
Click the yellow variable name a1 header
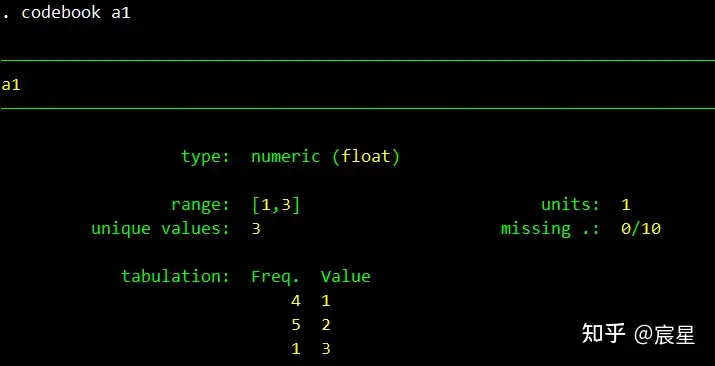(x=11, y=85)
